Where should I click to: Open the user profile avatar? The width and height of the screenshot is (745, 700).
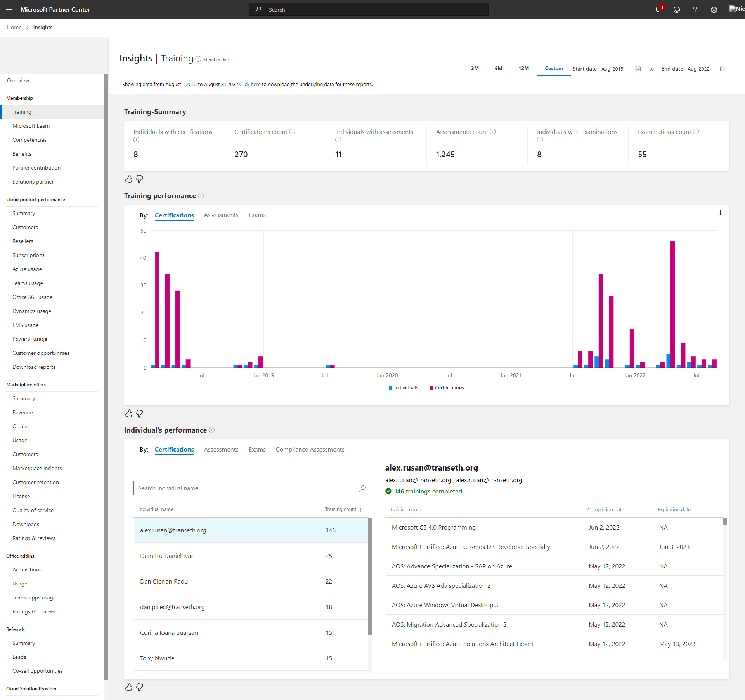(736, 9)
